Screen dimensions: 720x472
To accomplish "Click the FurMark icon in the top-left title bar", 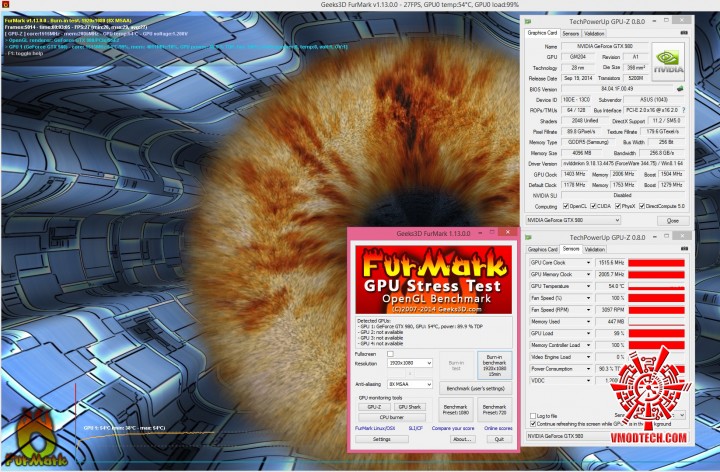I will (x=5, y=5).
